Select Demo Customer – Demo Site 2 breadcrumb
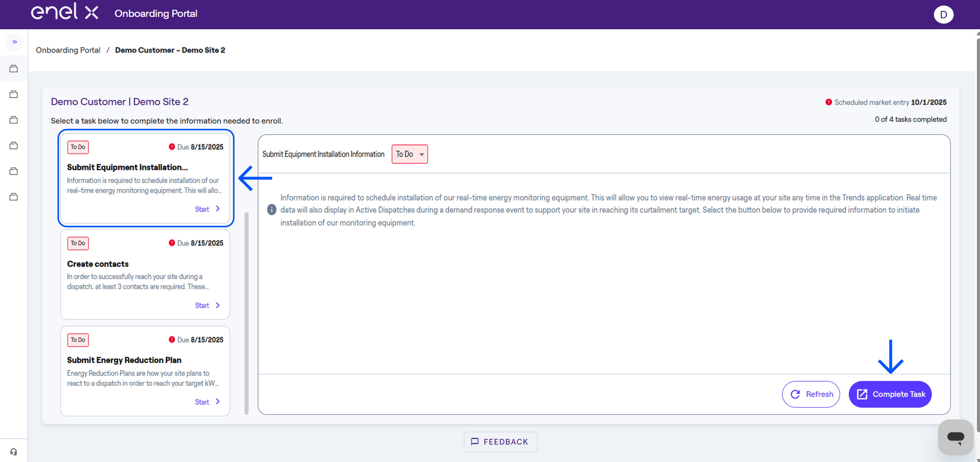Image resolution: width=980 pixels, height=462 pixels. [x=170, y=50]
